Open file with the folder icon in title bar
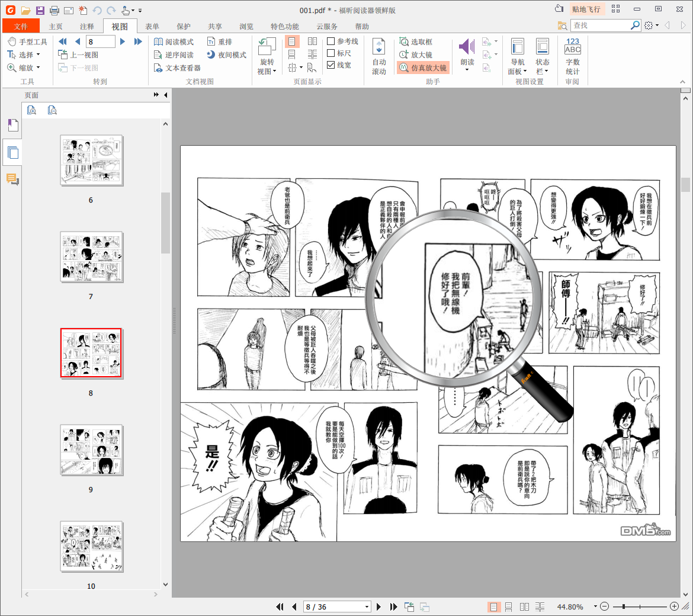 point(25,10)
